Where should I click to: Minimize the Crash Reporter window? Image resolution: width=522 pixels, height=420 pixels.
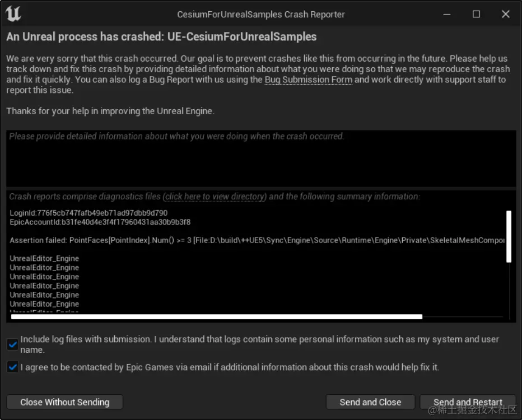click(x=447, y=14)
